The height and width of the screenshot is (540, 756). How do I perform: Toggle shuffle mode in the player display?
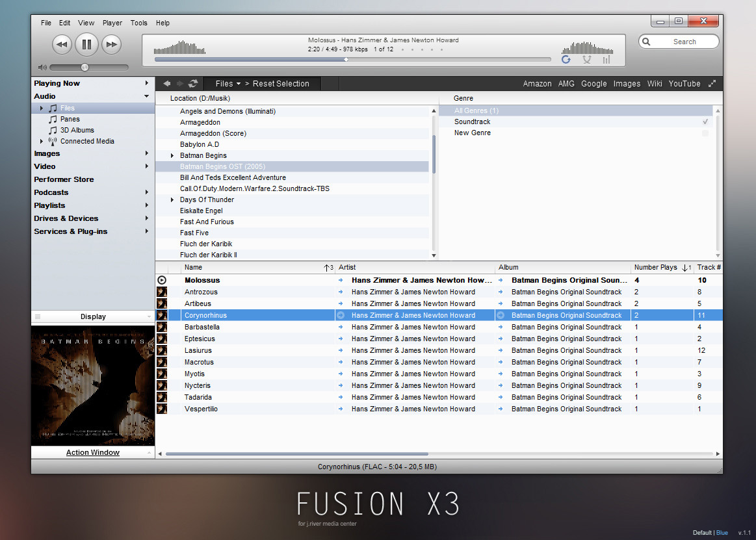(x=587, y=59)
